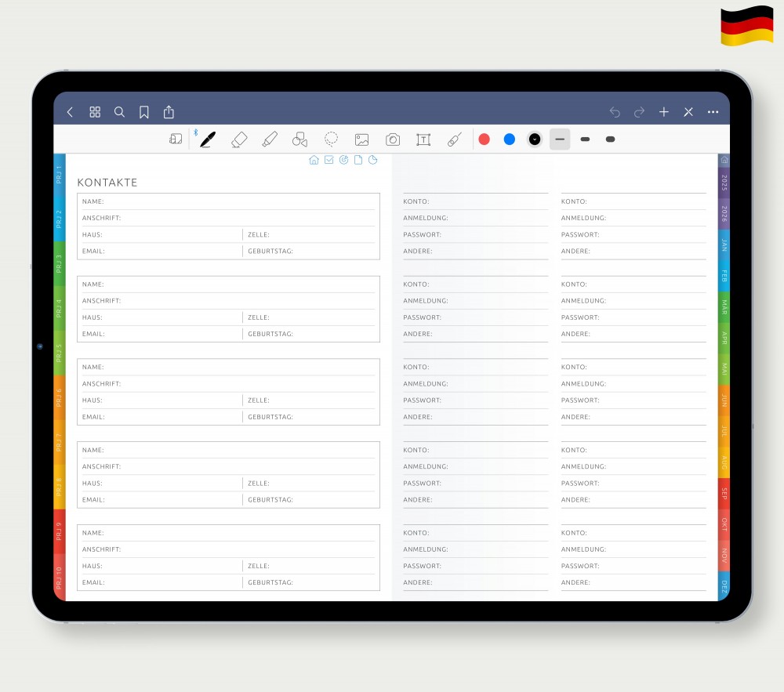Select the Pen tool
Viewport: 784px width, 692px height.
207,139
